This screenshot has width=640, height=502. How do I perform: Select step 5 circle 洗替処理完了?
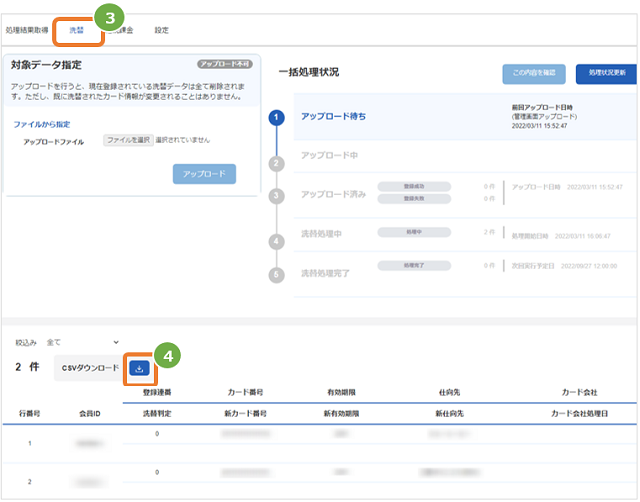[x=276, y=275]
